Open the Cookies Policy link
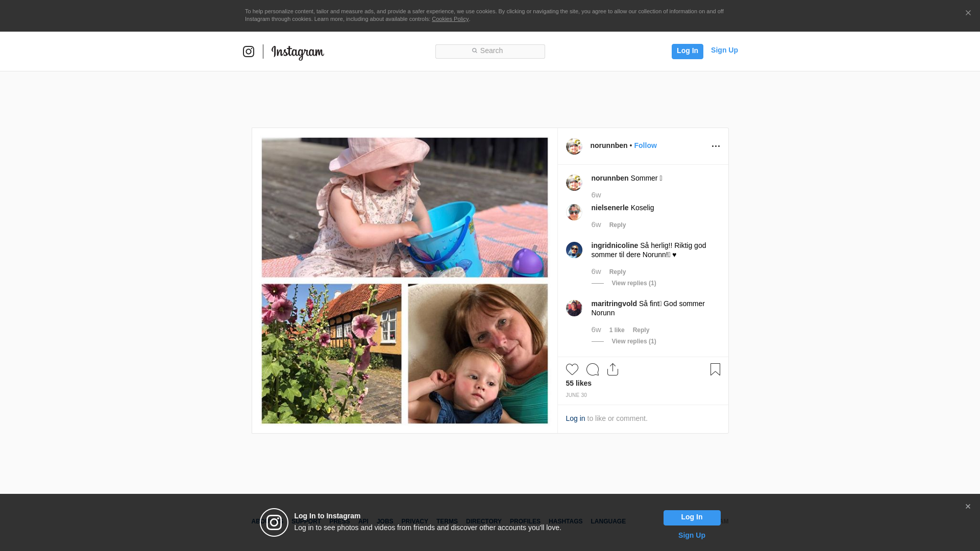The image size is (980, 551). 450,19
